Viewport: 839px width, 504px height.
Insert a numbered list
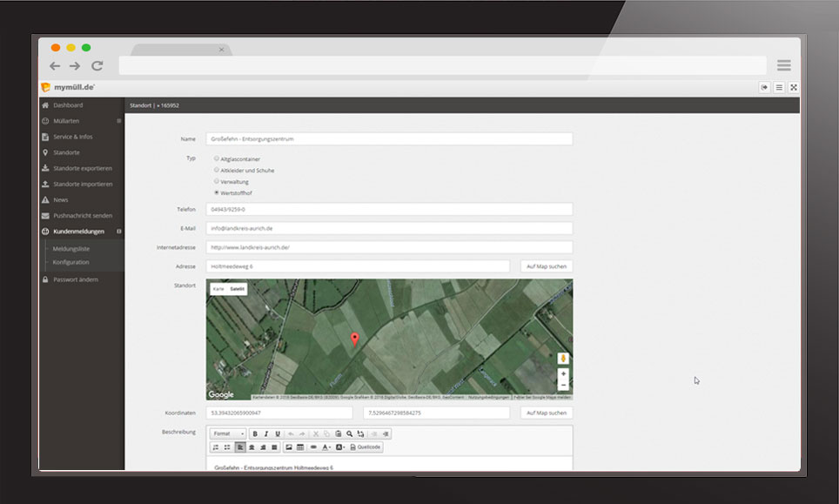tap(216, 447)
